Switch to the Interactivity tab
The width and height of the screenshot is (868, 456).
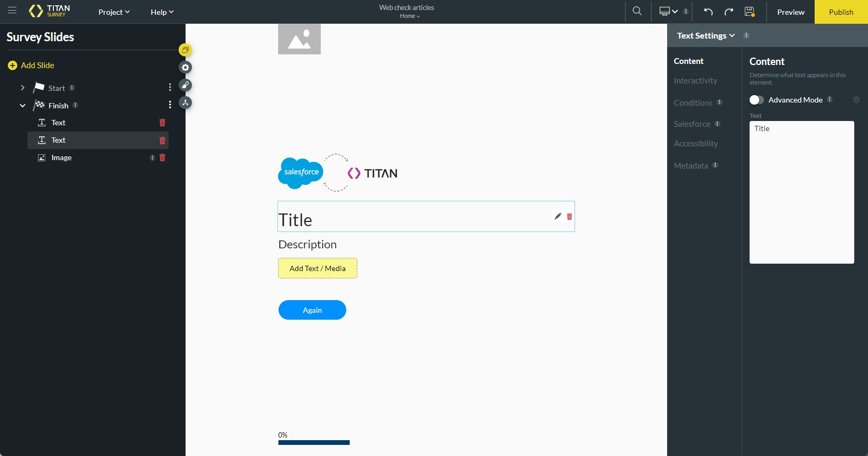coord(695,81)
